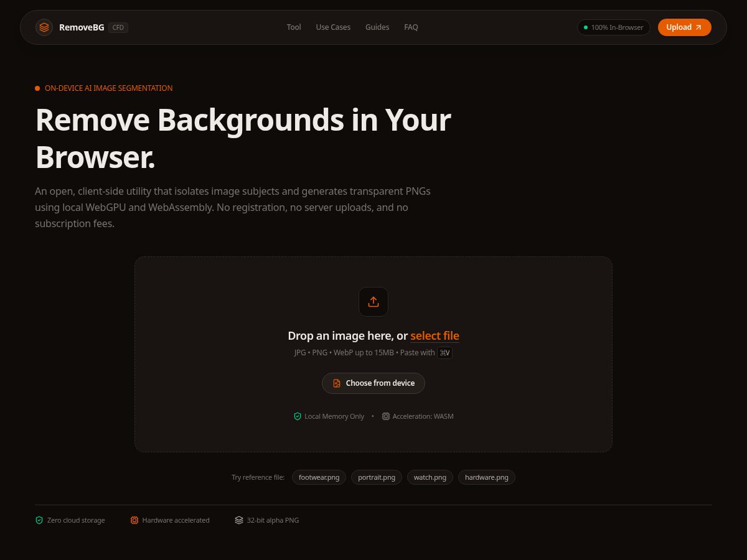
Task: Click the 100% In-Browser badge
Action: coord(614,27)
